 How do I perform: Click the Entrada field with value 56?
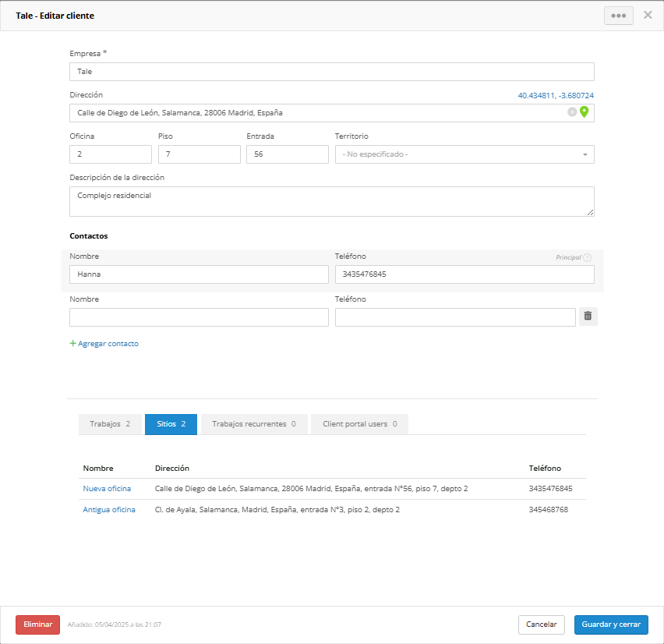coord(287,154)
